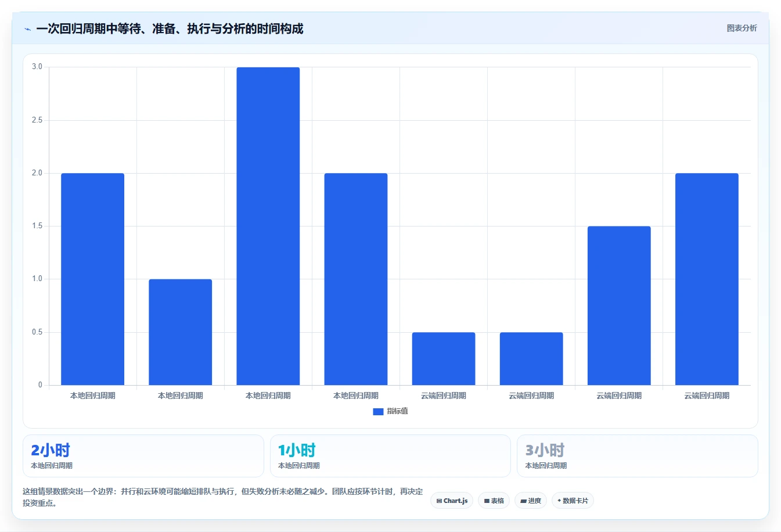Click the 云端回归周期 bar reaching 2.0

coord(707,279)
